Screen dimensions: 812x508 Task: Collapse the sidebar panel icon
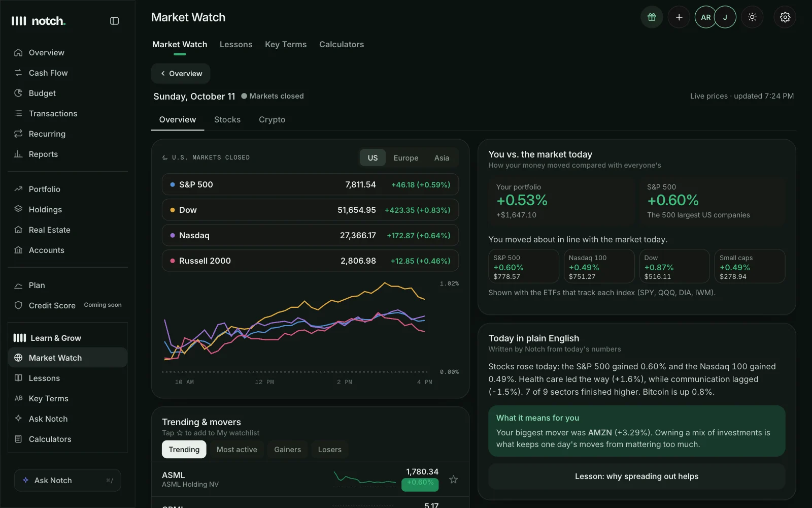(114, 21)
